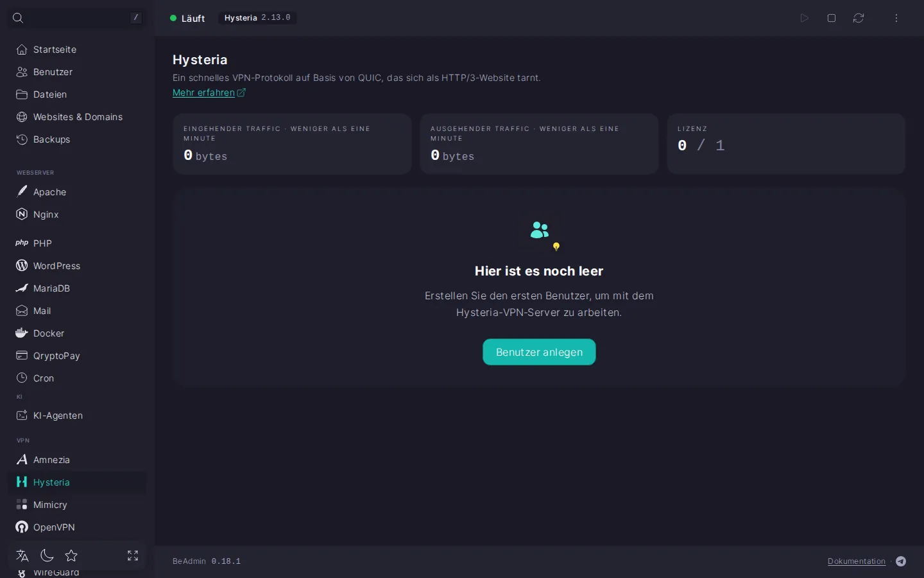
Task: Toggle fullscreen mode
Action: [x=133, y=556]
